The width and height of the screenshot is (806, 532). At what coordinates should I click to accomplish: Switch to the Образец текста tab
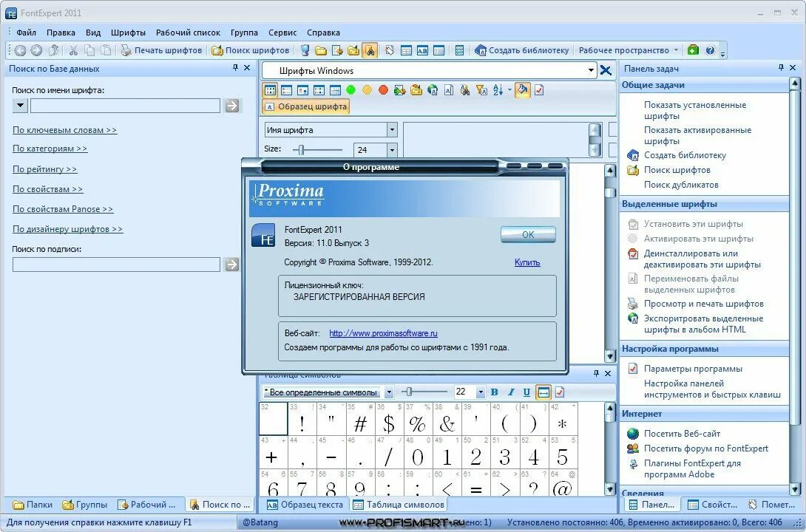coord(305,505)
